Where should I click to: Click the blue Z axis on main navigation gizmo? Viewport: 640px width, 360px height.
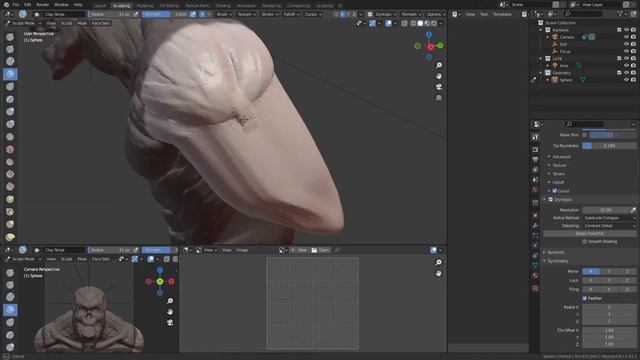click(429, 35)
